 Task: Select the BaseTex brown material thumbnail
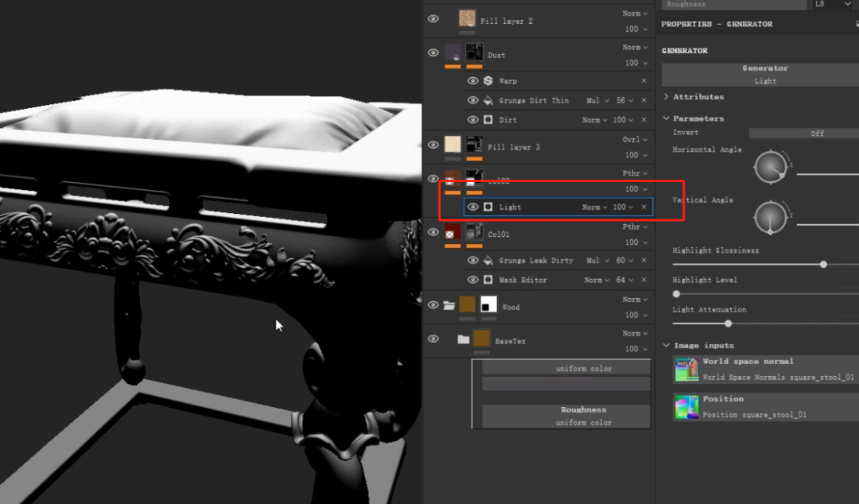(481, 338)
